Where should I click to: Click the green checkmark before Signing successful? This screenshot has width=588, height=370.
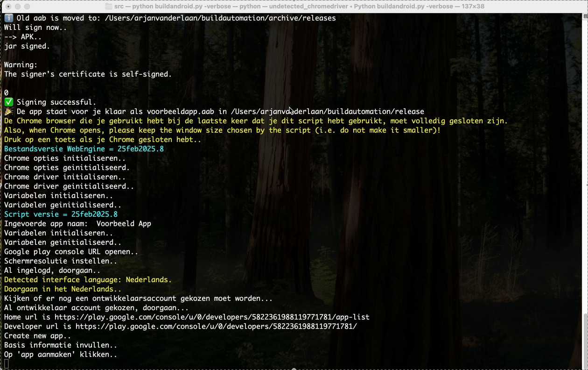pos(8,102)
